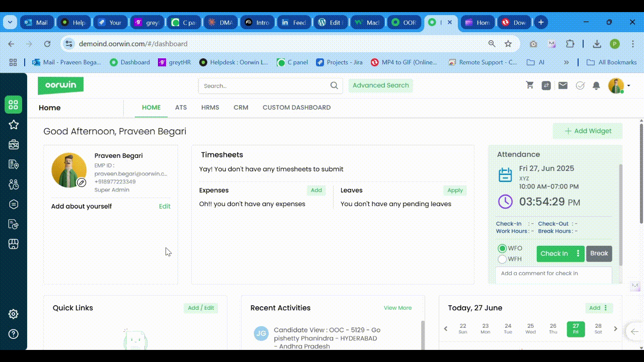The image size is (644, 362).
Task: Click the browser bookmark star icon
Action: point(508,44)
